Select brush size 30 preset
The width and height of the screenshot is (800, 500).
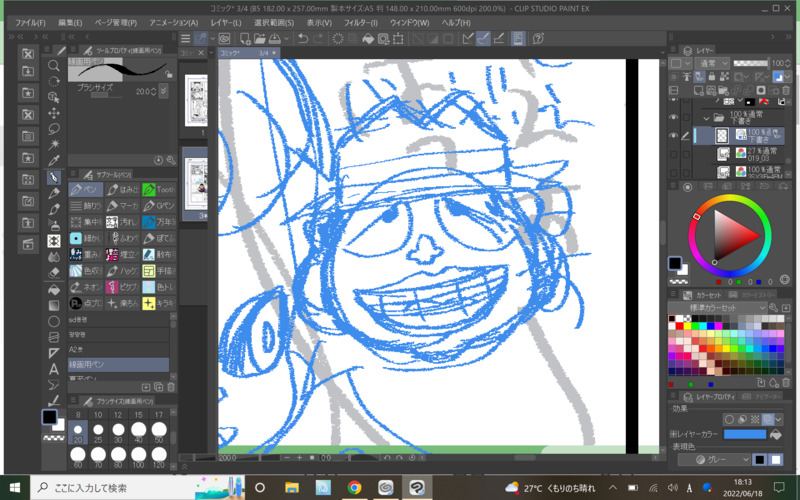(118, 431)
